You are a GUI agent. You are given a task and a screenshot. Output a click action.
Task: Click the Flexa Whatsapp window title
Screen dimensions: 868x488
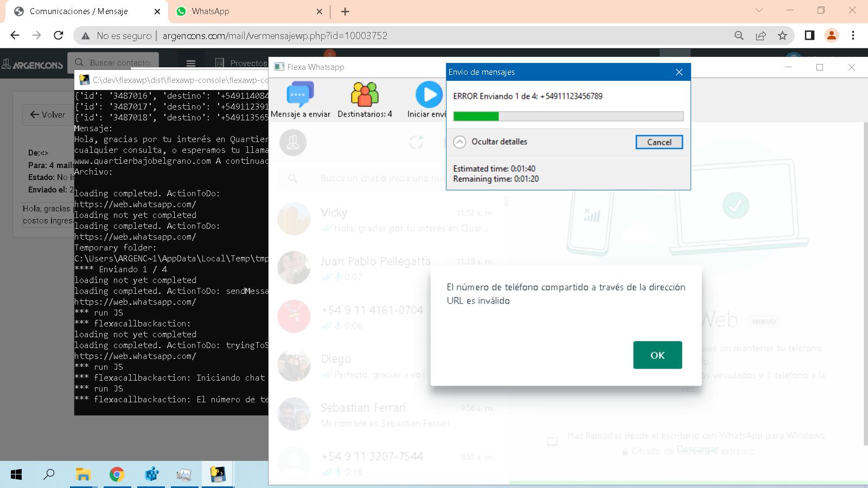tap(315, 67)
